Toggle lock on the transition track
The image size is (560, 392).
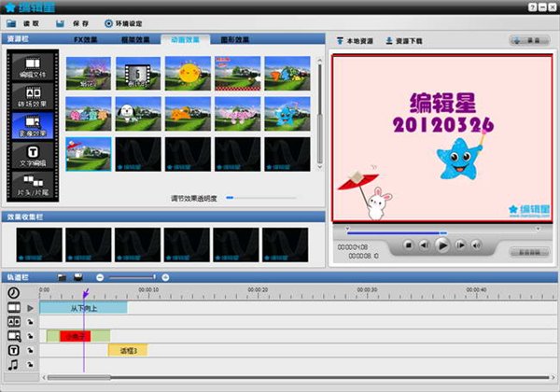pos(31,322)
